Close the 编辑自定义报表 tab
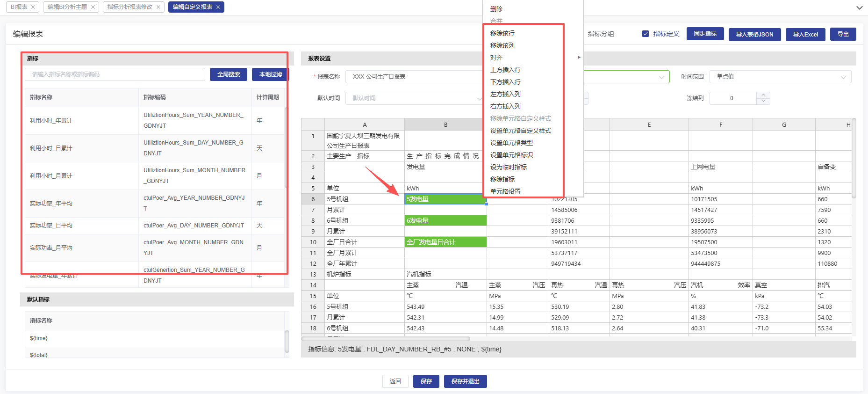 point(218,7)
